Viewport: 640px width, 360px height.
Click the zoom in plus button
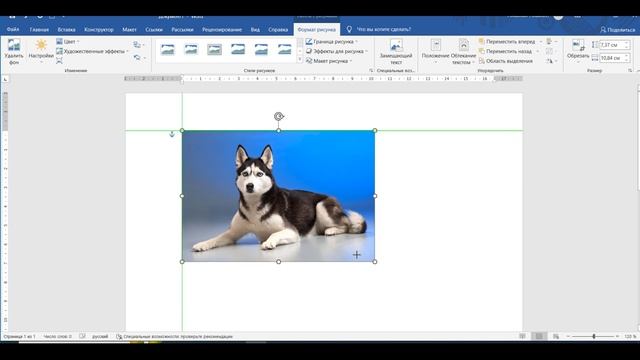[618, 336]
